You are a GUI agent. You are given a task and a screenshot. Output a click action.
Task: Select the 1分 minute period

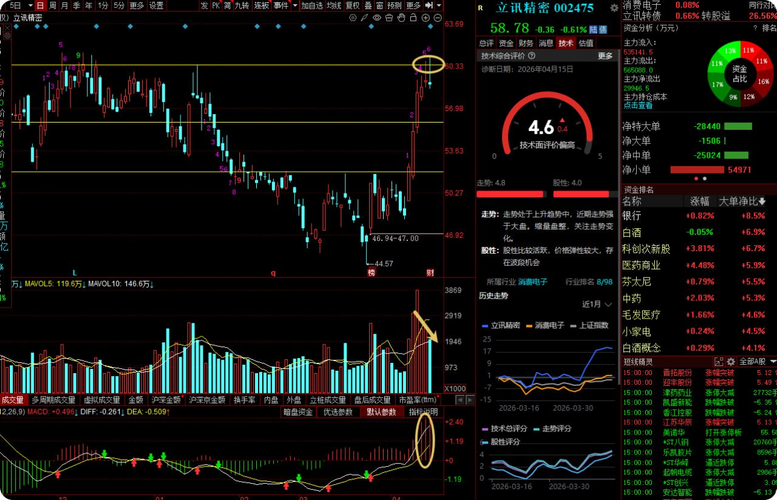pyautogui.click(x=103, y=5)
